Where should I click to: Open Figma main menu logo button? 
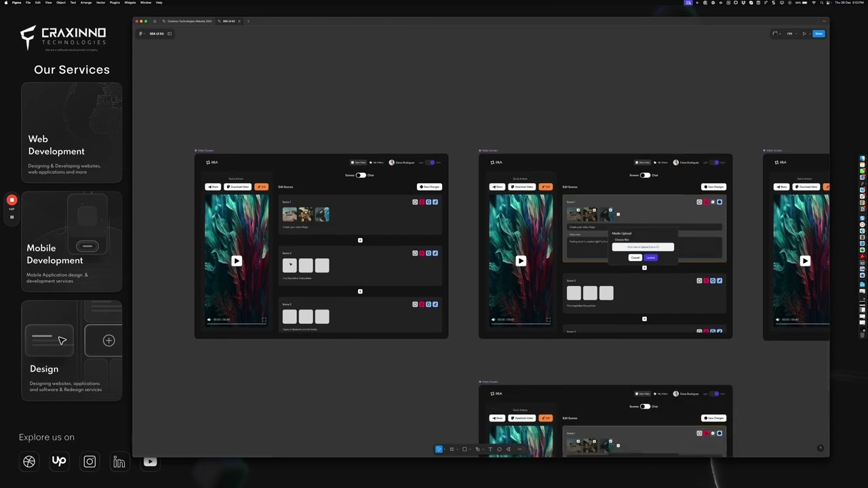coord(140,34)
